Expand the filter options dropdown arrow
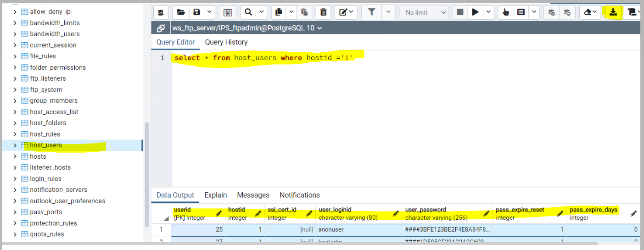This screenshot has height=250, width=644. pos(388,12)
